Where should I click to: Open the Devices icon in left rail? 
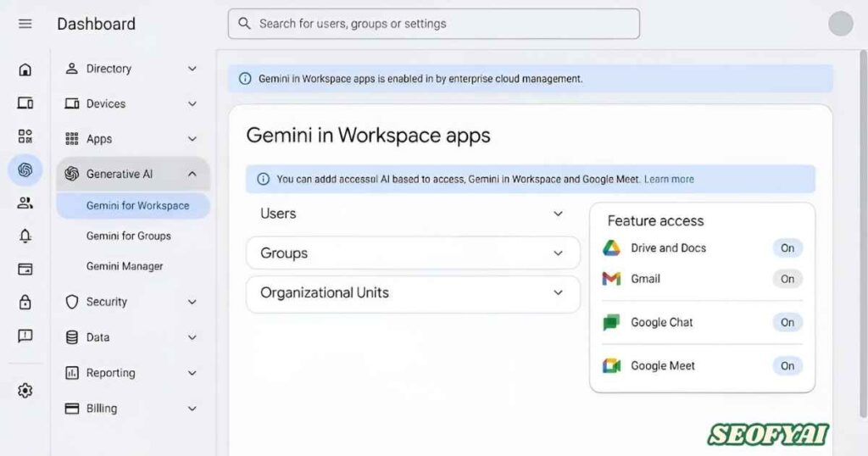(25, 103)
